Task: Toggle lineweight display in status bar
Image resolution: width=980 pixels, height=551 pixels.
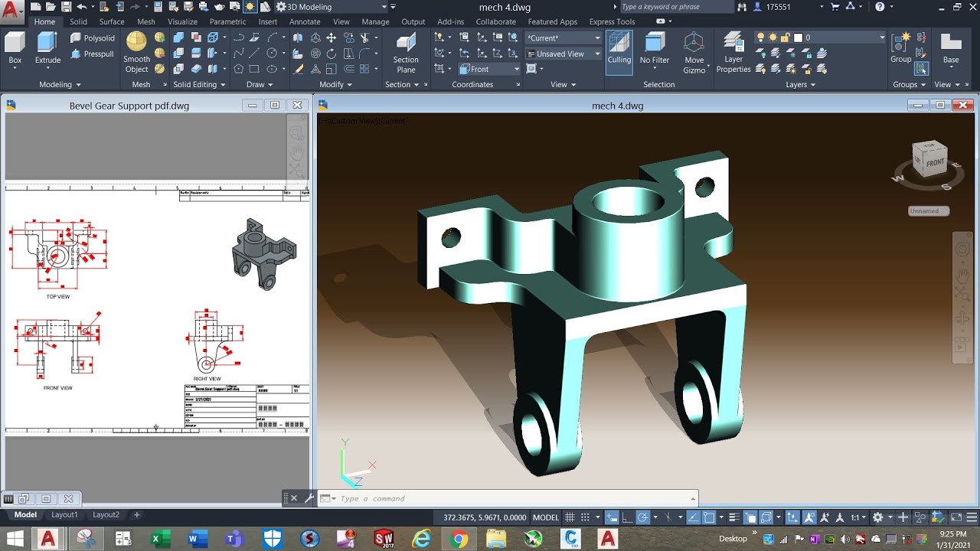Action: pyautogui.click(x=734, y=518)
